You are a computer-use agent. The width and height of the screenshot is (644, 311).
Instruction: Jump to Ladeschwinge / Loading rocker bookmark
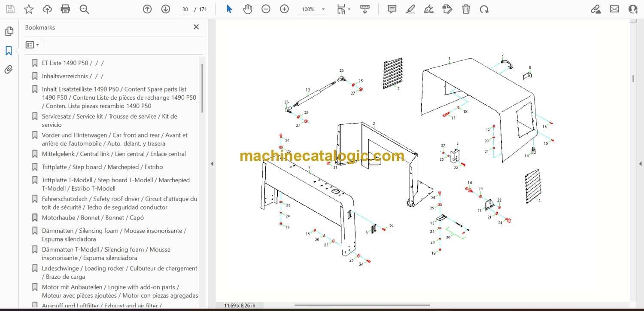point(119,273)
